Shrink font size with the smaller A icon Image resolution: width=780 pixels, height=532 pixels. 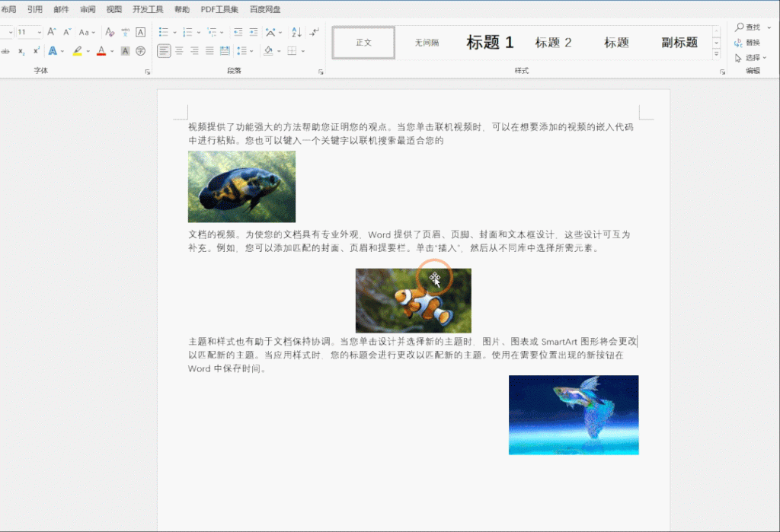coord(67,32)
